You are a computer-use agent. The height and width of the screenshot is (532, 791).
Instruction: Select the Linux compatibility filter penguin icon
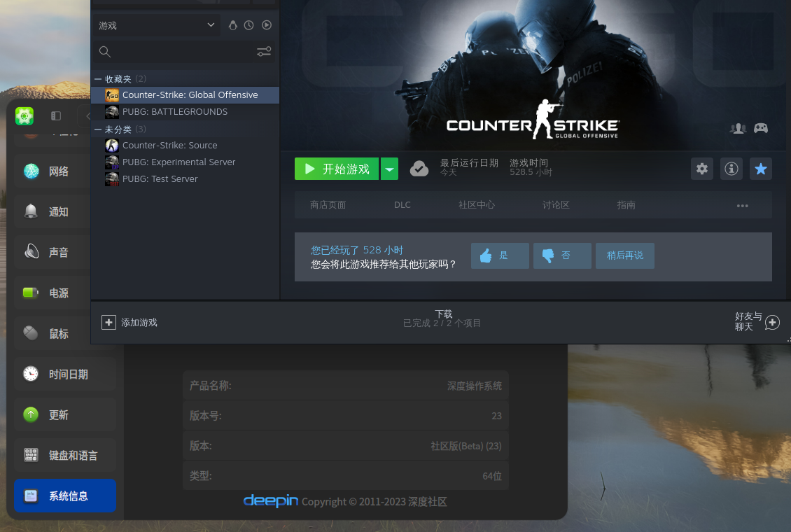click(x=233, y=24)
